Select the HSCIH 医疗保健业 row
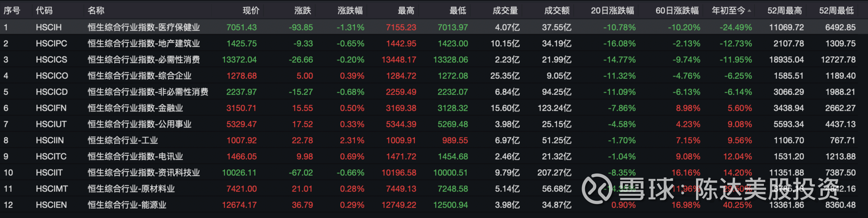Screen dimensions: 868x218 pyautogui.click(x=144, y=27)
